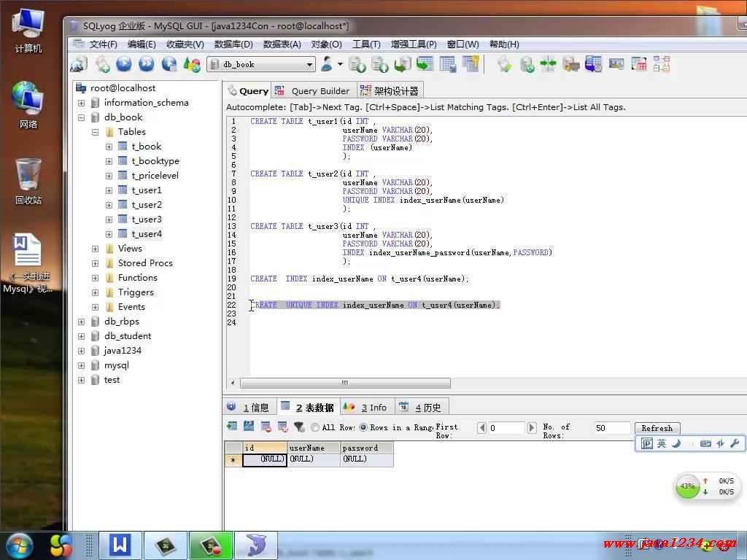747x560 pixels.
Task: Click the picture frame toolbar icon
Action: click(616, 64)
